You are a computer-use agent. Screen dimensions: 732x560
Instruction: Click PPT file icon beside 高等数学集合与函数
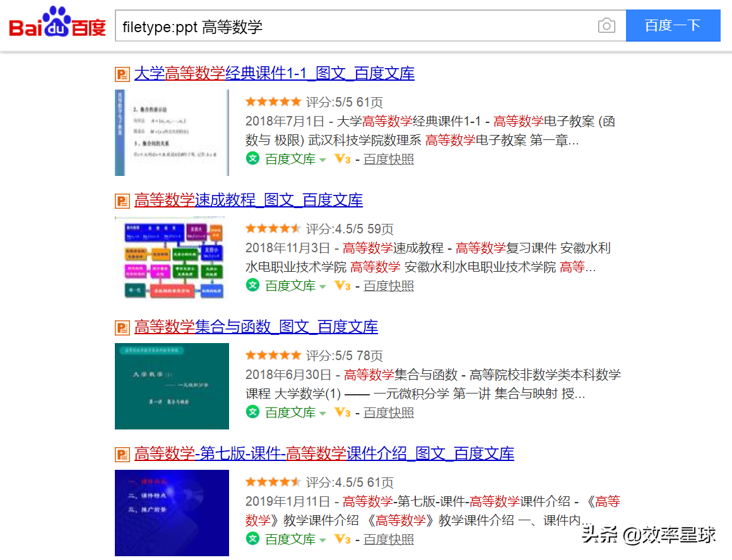coord(122,328)
